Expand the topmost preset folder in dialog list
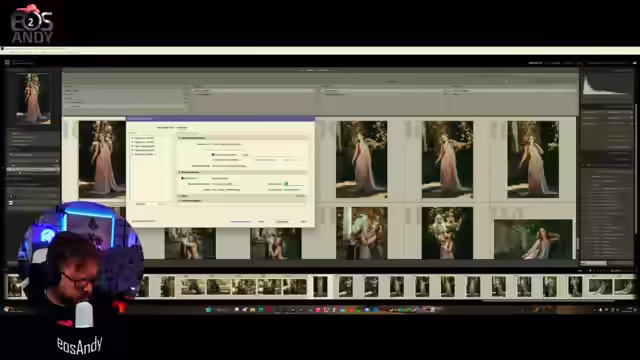 (x=133, y=138)
